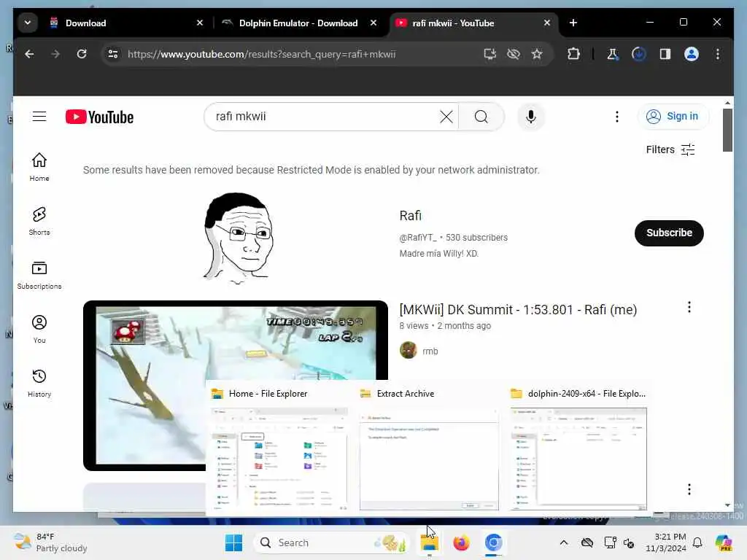Toggle the browser side panel
Image resolution: width=747 pixels, height=560 pixels.
[x=665, y=54]
